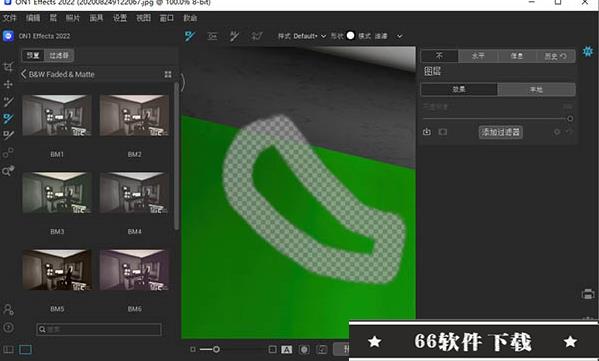Apply the BM1 preset thumbnail

point(57,115)
